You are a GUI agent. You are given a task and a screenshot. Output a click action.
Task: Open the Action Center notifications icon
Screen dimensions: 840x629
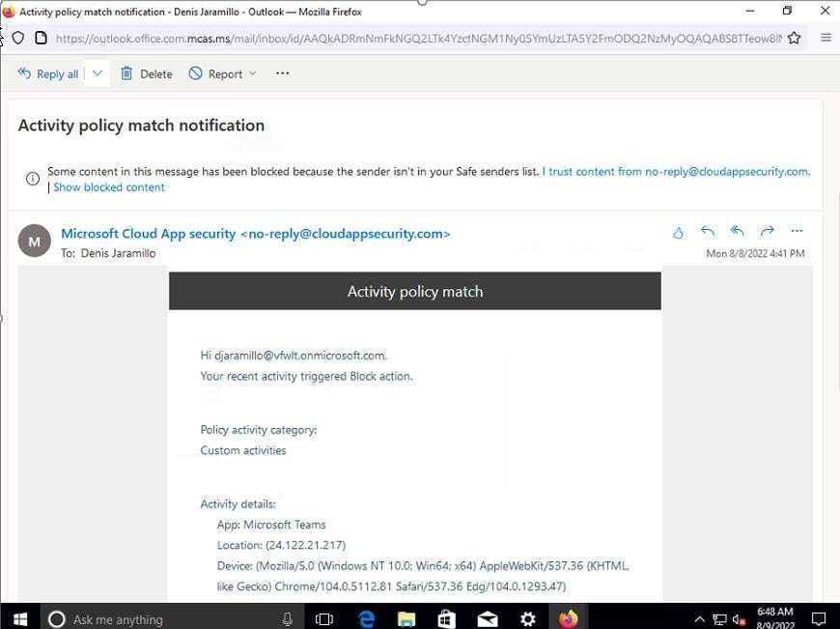pyautogui.click(x=818, y=619)
